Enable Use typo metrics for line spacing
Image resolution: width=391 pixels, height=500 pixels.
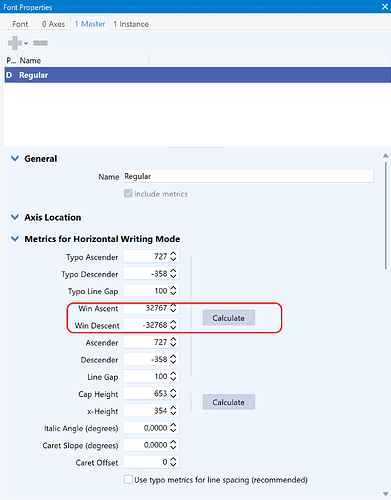coord(128,480)
